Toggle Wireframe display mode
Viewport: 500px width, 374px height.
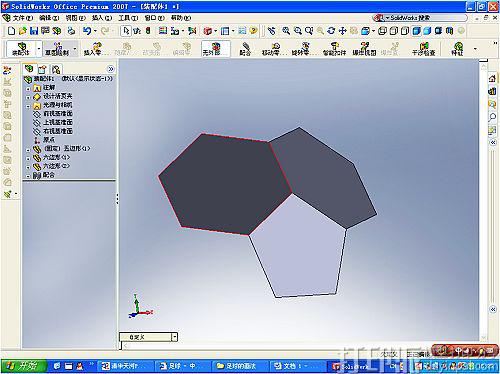382,31
